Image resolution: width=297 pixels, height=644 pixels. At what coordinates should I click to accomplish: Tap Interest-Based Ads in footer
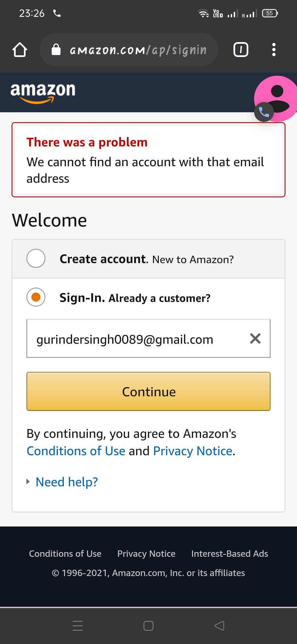[x=230, y=554]
